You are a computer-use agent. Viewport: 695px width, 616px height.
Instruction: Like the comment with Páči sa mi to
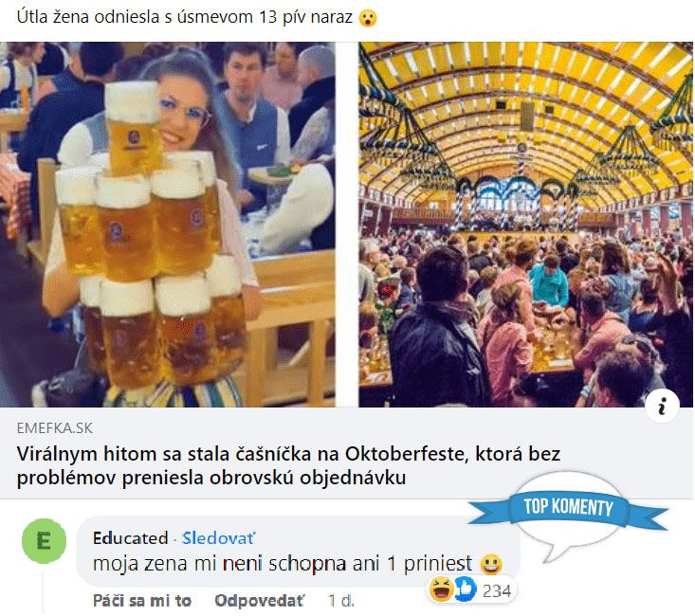click(x=142, y=601)
